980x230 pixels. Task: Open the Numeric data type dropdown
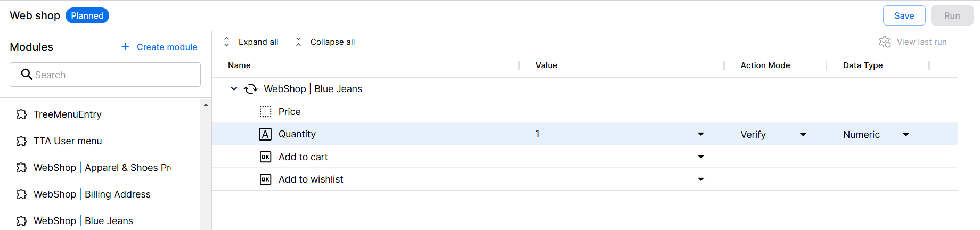tap(906, 135)
